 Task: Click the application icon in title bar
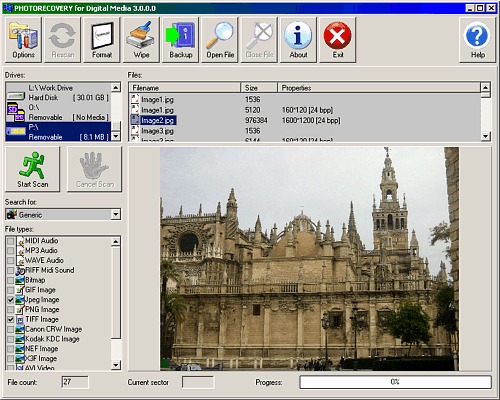click(x=7, y=8)
